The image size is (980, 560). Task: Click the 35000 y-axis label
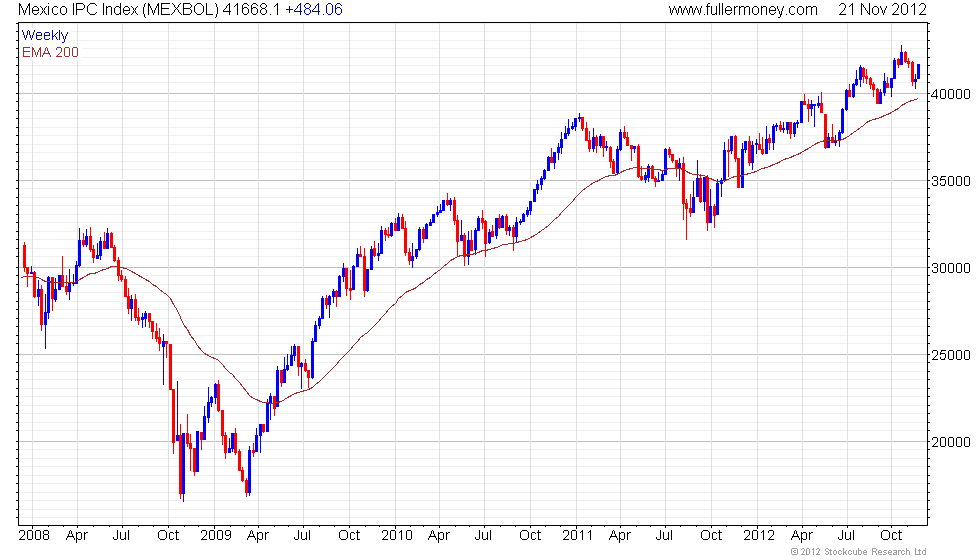(951, 181)
